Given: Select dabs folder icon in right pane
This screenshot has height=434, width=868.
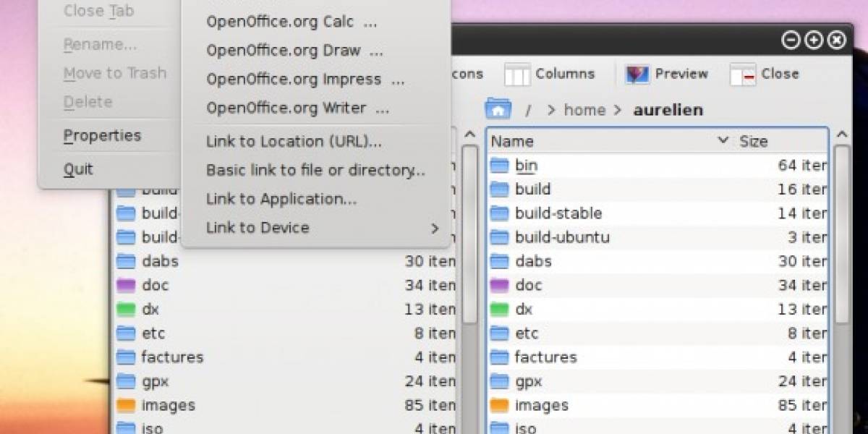Looking at the screenshot, I should (500, 261).
